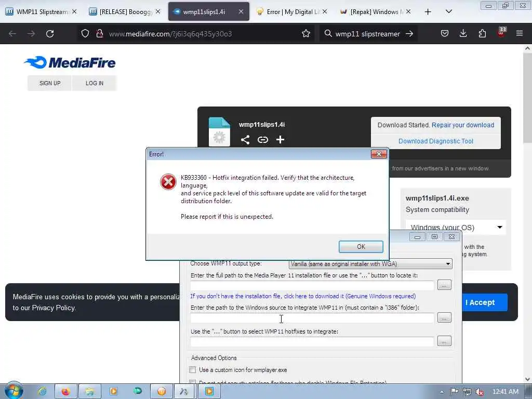The image size is (532, 399).
Task: Open the WMP11 output type dropdown
Action: point(370,264)
